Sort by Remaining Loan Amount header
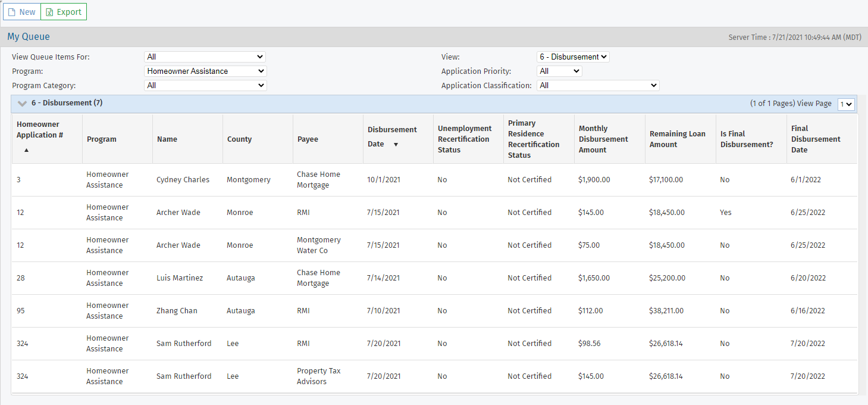This screenshot has width=868, height=405. (x=677, y=139)
